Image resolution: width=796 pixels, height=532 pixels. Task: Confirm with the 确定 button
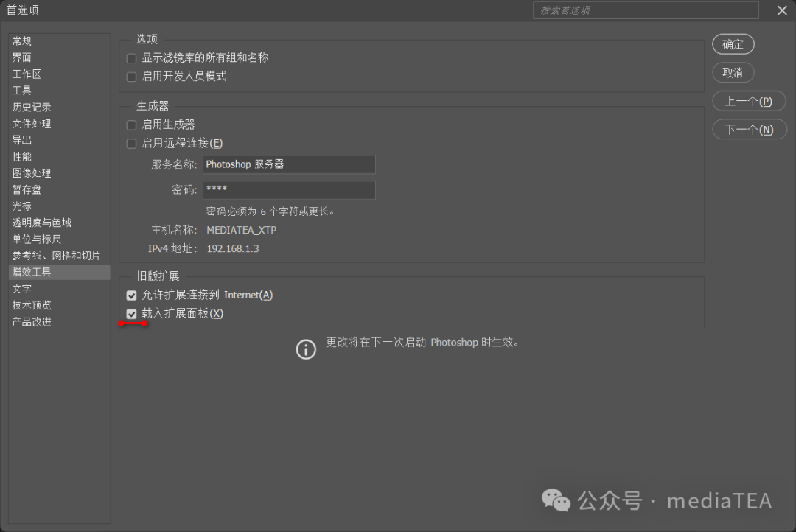tap(733, 45)
